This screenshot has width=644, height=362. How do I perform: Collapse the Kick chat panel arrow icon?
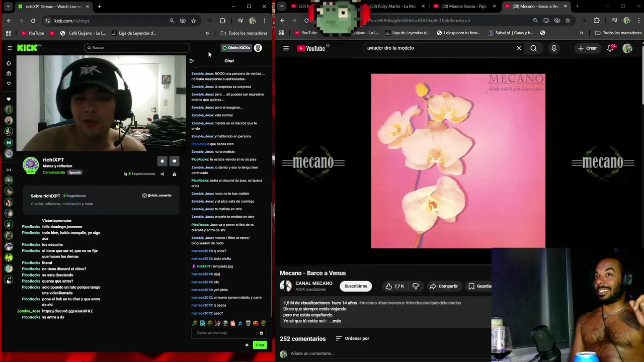[x=191, y=61]
